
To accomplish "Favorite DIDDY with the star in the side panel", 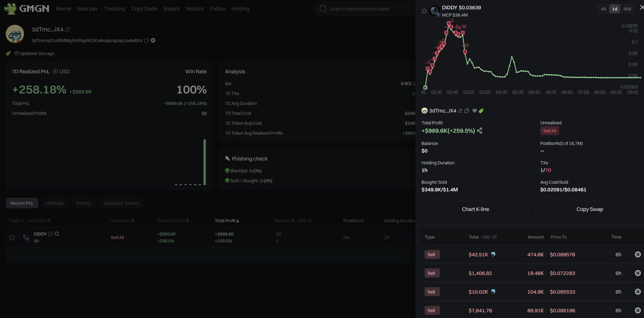I will point(424,11).
